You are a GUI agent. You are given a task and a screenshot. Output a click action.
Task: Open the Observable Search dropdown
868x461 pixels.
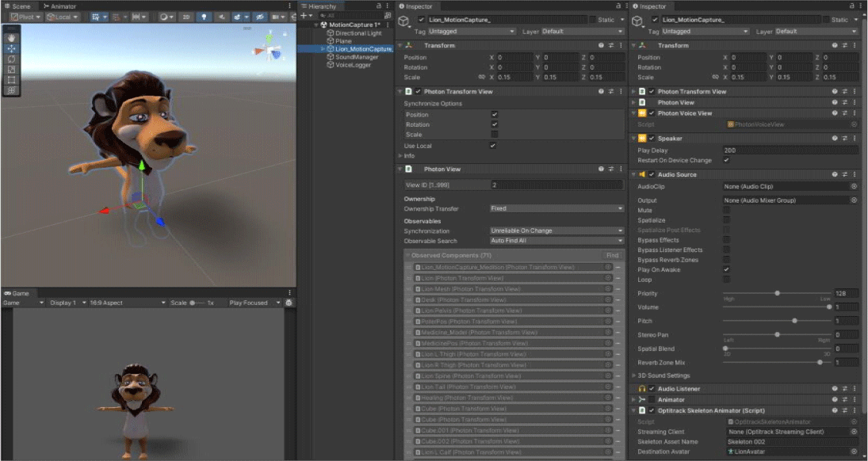tap(556, 241)
